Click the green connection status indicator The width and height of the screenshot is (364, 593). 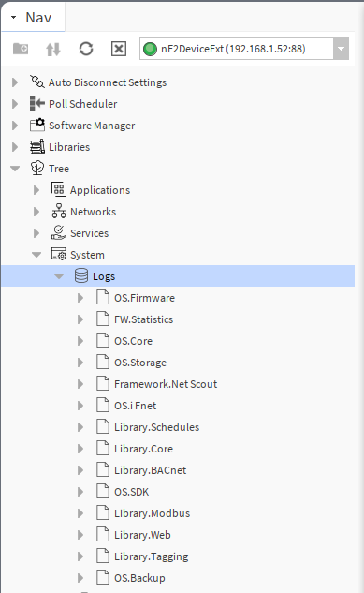pyautogui.click(x=150, y=49)
